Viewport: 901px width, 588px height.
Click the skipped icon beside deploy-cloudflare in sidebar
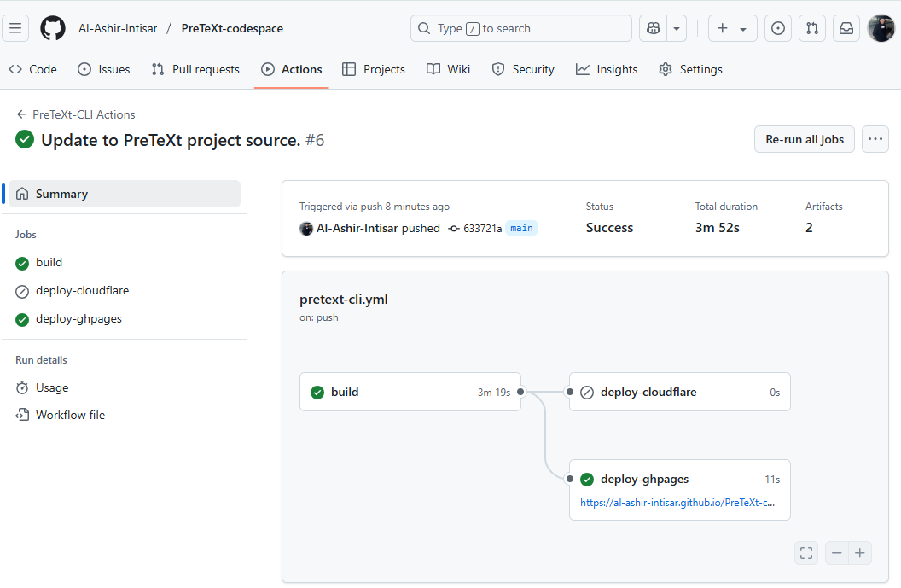pos(22,291)
